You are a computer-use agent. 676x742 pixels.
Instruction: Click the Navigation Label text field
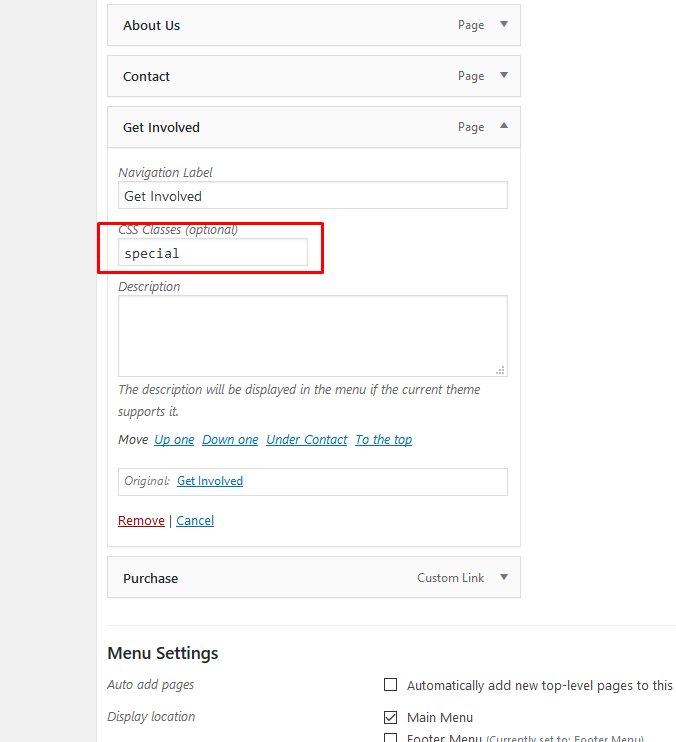pos(312,195)
